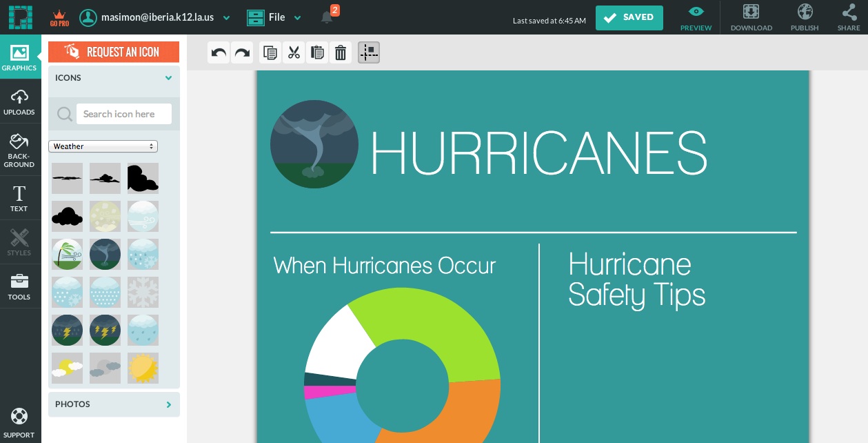868x443 pixels.
Task: Open the Download option
Action: [751, 18]
